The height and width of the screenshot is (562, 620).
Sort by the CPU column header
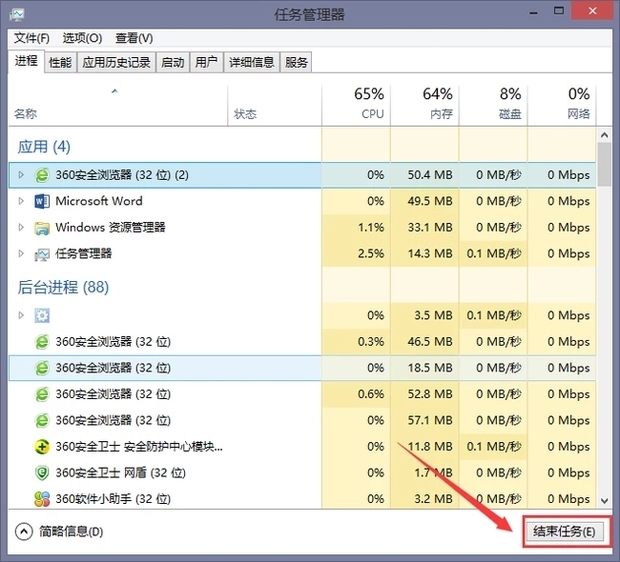click(x=356, y=106)
